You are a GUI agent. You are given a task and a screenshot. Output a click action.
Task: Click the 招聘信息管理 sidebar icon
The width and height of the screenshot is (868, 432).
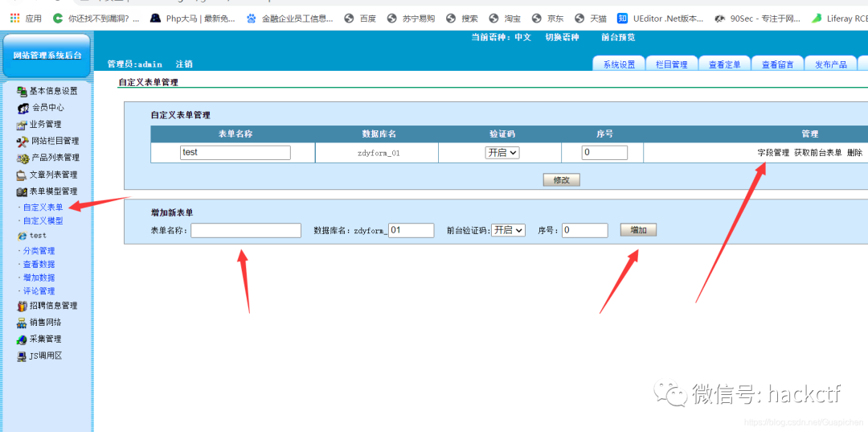pyautogui.click(x=23, y=306)
